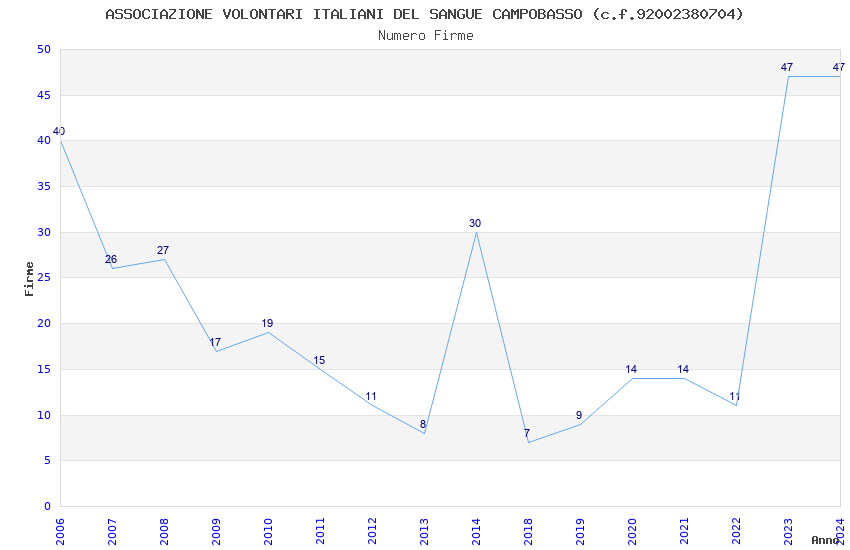Select the data label 40 for 2006
Viewport: 850px width, 550px height.
pyautogui.click(x=59, y=131)
